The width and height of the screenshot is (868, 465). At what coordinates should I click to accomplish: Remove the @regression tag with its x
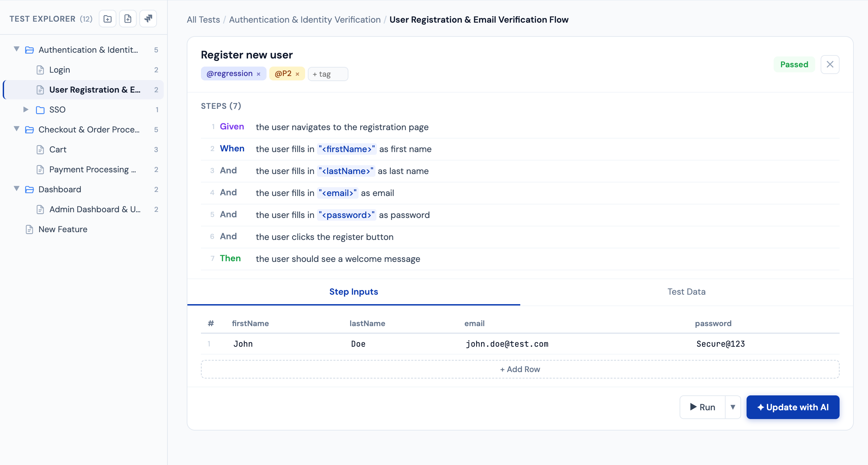(258, 74)
